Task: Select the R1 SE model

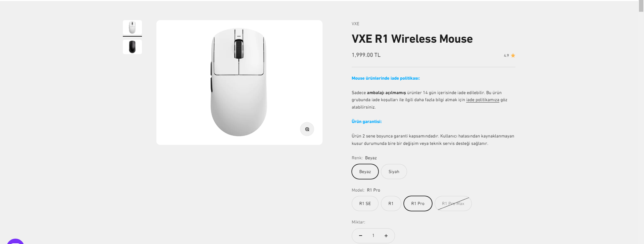Action: click(x=365, y=204)
